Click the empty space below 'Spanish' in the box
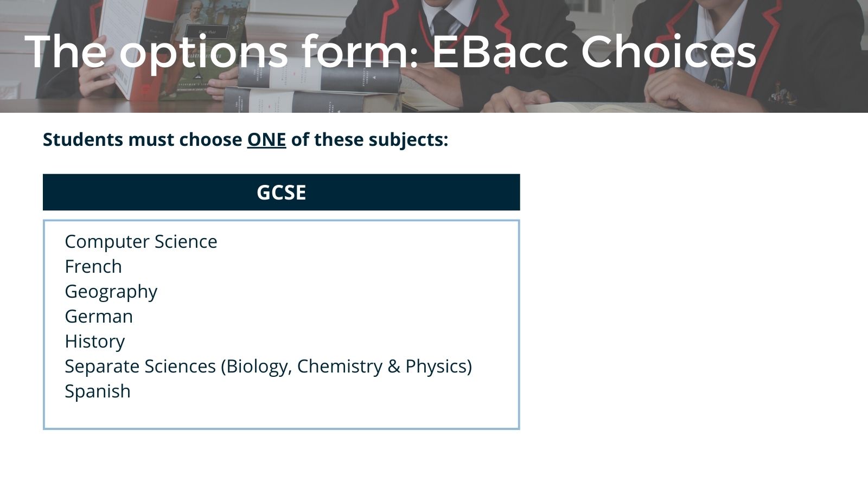868x488 pixels. click(x=281, y=415)
